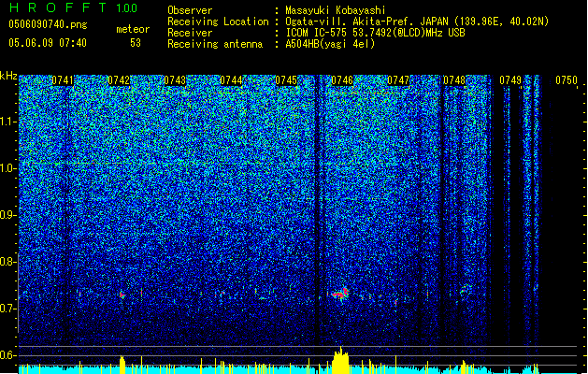Click the 0.6 frequency axis label
588x374 pixels.
pyautogui.click(x=8, y=355)
